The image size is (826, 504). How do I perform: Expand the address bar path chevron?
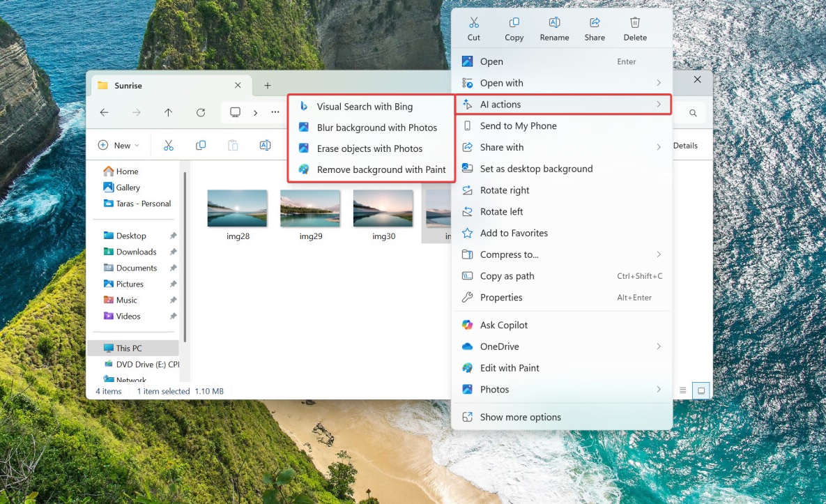[256, 113]
